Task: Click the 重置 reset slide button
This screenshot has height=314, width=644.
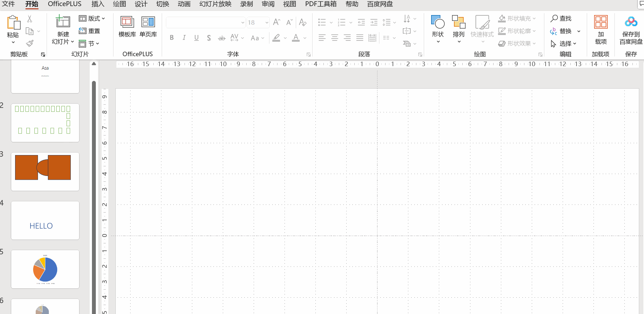Action: tap(90, 31)
